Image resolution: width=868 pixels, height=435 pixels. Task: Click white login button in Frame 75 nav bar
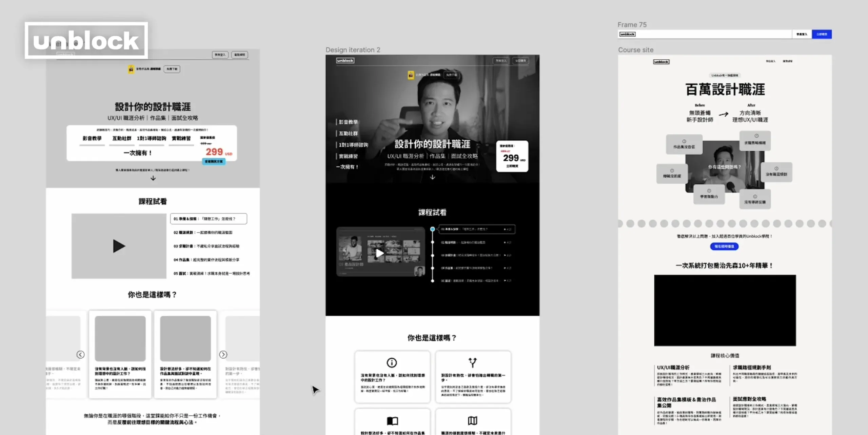click(x=802, y=34)
